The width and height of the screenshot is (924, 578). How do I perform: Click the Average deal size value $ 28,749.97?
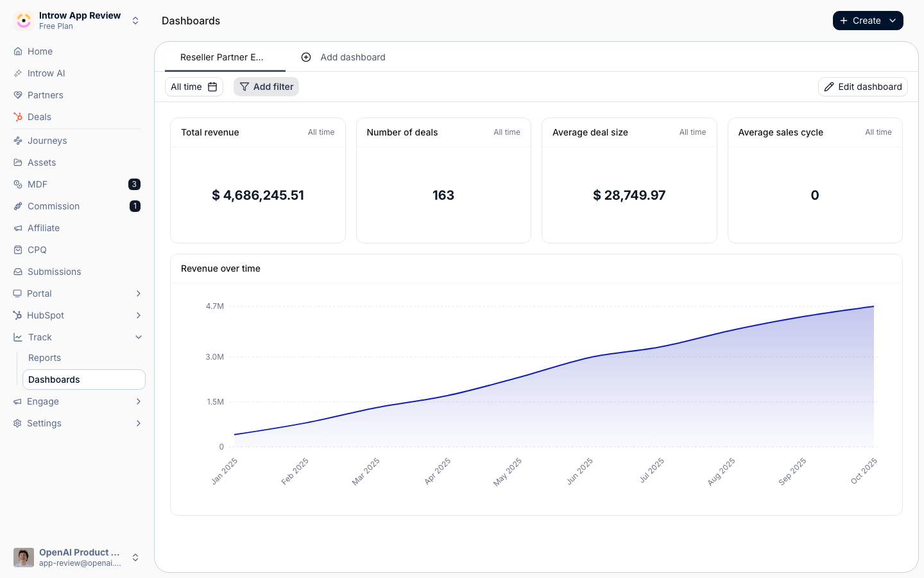point(629,195)
